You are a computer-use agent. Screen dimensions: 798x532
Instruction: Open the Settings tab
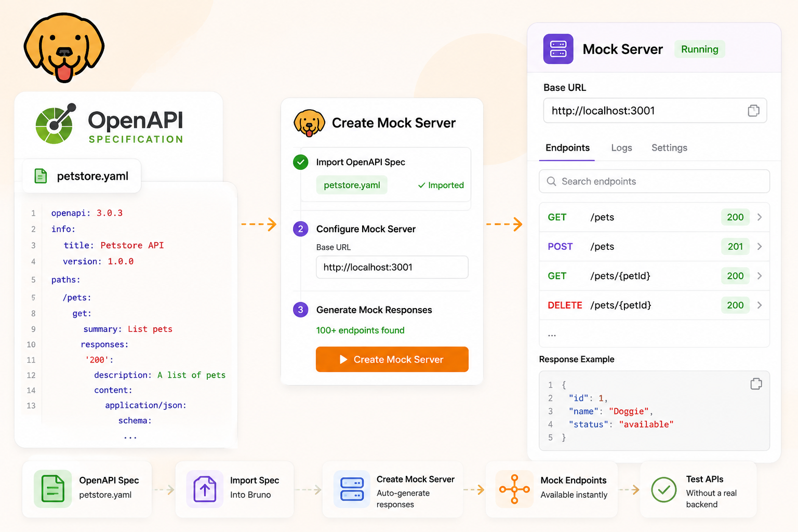pos(669,148)
